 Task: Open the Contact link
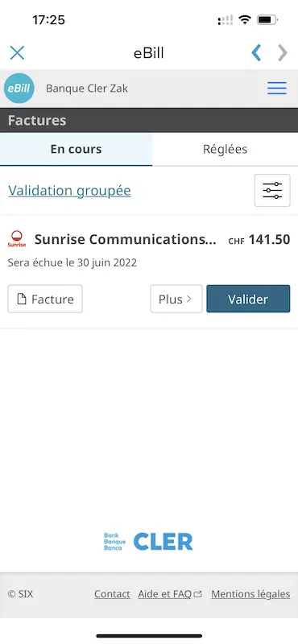coord(112,594)
